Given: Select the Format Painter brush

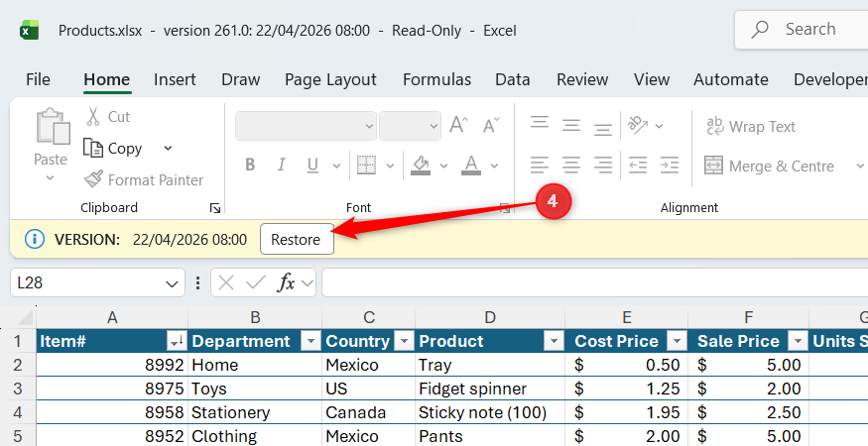Looking at the screenshot, I should click(x=93, y=179).
